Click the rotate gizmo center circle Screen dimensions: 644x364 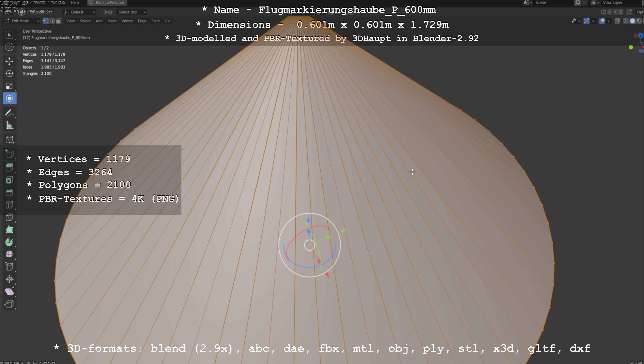310,245
